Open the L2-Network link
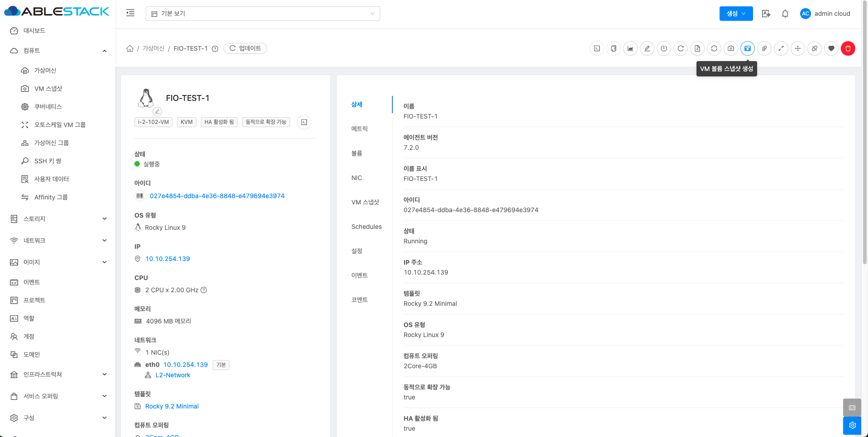 [173, 375]
